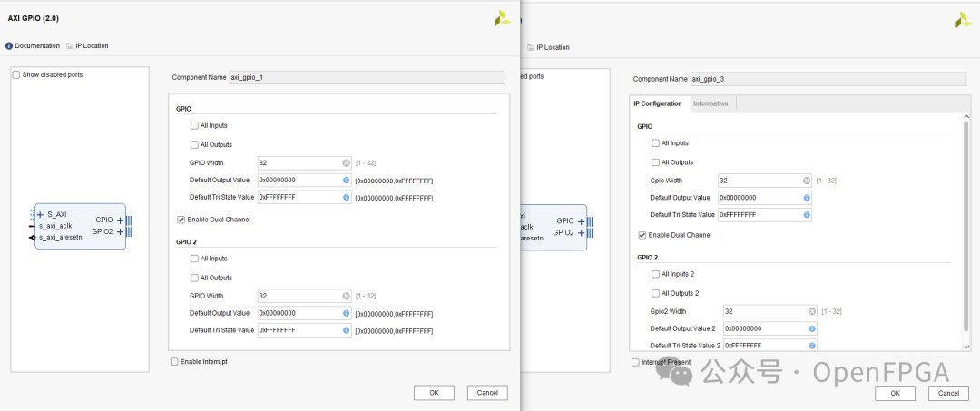Clear Gpio Width field in axi_gpio_3 dialog
The height and width of the screenshot is (411, 980).
point(807,181)
